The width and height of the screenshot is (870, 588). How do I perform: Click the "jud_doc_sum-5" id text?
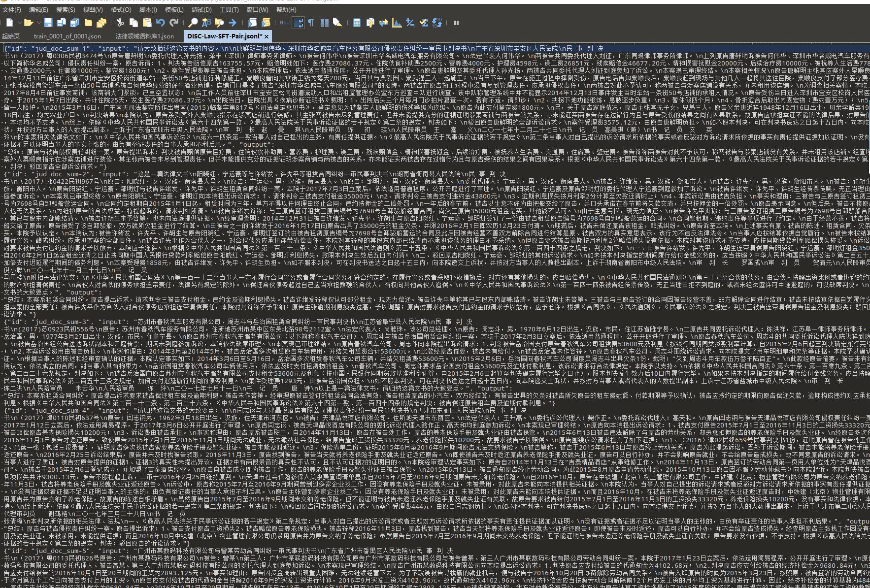point(61,551)
